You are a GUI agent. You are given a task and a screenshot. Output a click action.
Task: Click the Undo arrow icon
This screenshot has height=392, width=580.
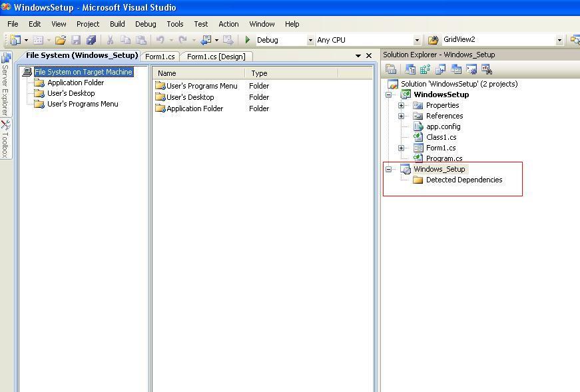coord(160,39)
